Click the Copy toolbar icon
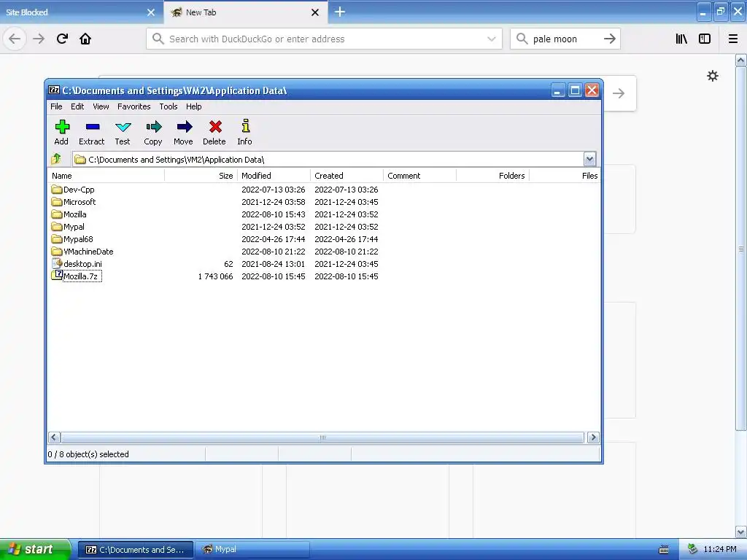This screenshot has width=747, height=560. tap(153, 127)
